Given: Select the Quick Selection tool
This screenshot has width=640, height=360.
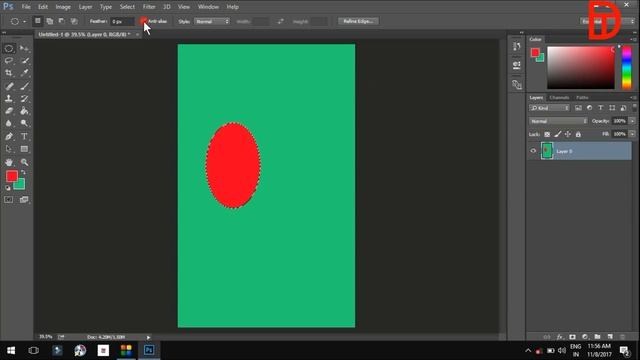Looking at the screenshot, I should [24, 61].
